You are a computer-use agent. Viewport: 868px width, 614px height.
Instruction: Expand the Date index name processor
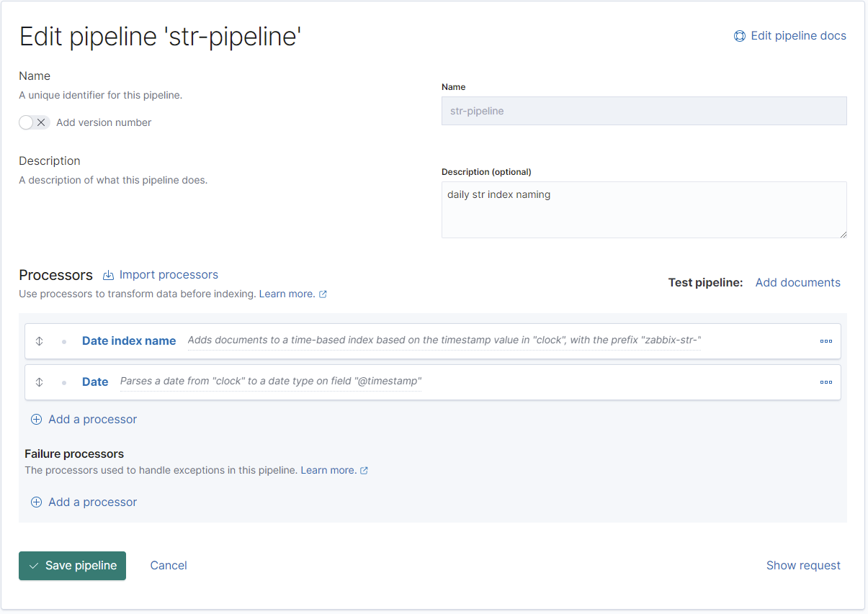pos(129,341)
